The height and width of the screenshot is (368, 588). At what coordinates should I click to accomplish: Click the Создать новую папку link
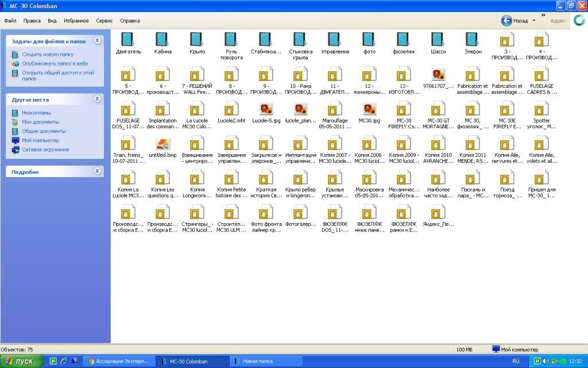point(48,55)
